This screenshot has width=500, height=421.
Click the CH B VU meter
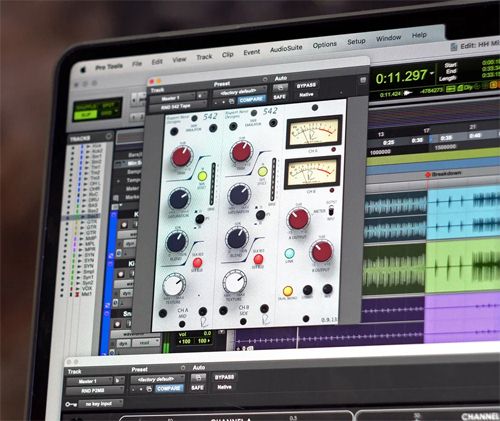click(312, 172)
